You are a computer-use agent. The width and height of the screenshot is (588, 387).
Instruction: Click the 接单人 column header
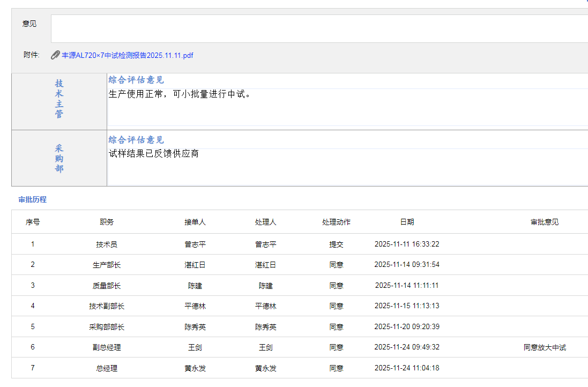(195, 222)
